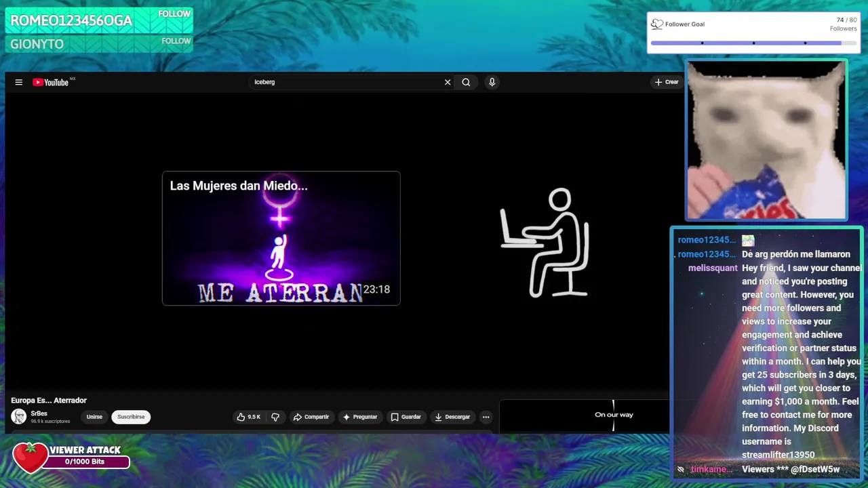Click the Follower Goal heart icon
The width and height of the screenshot is (868, 488).
(656, 24)
